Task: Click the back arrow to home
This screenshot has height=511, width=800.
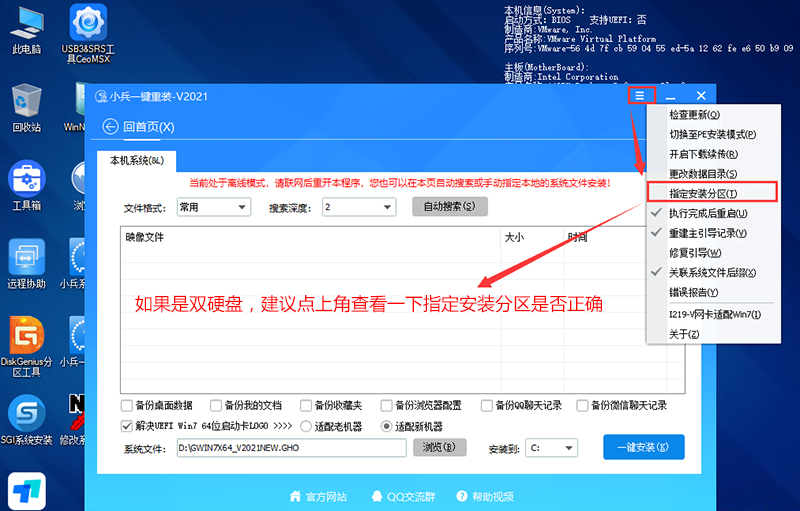Action: tap(110, 126)
